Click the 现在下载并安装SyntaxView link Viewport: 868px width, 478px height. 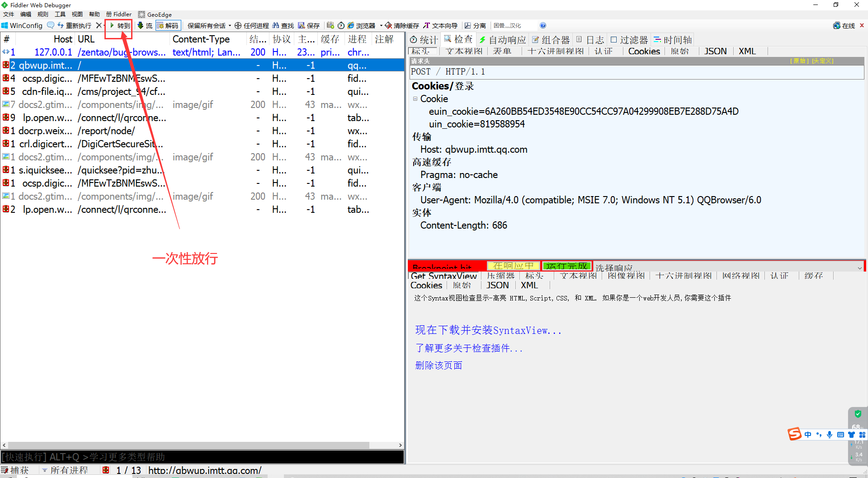tap(488, 330)
